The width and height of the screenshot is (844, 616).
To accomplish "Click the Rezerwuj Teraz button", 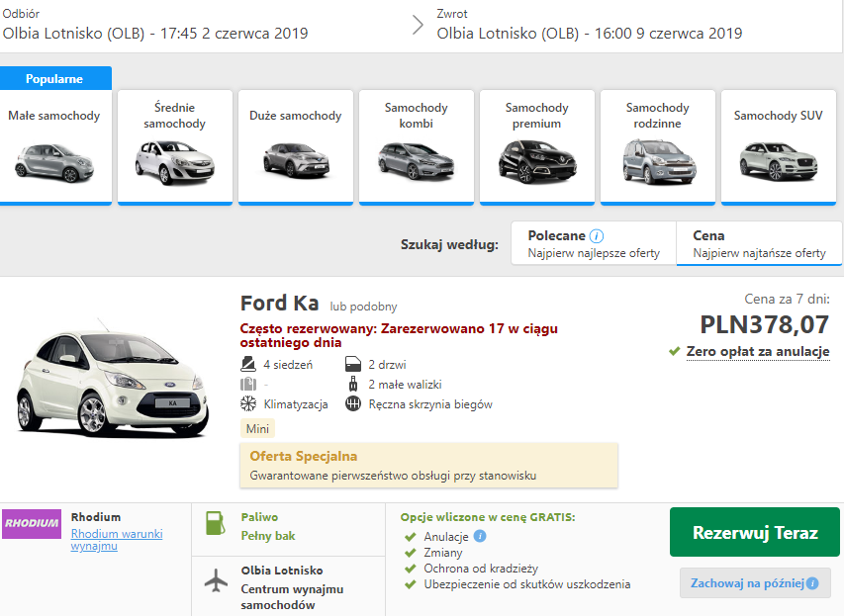I will tap(755, 532).
